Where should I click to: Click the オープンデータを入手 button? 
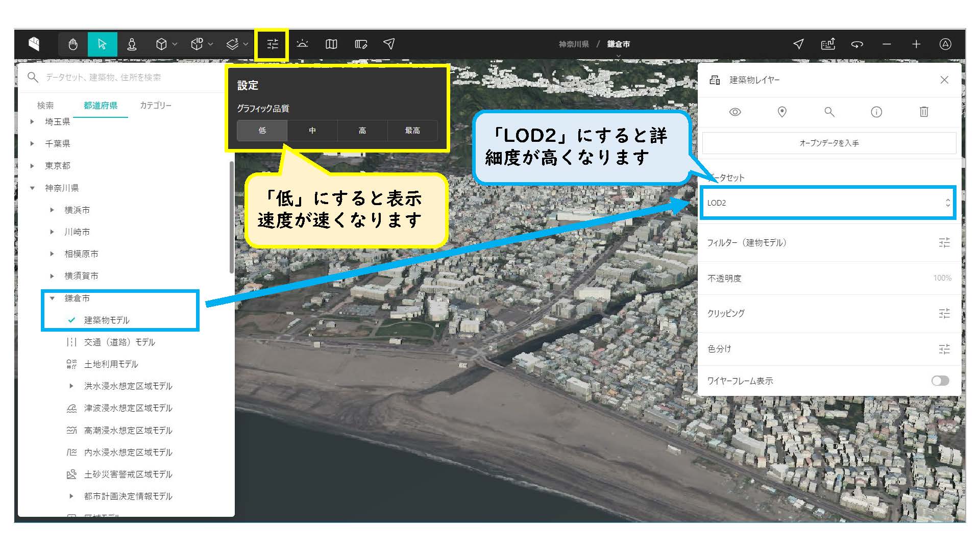[829, 143]
